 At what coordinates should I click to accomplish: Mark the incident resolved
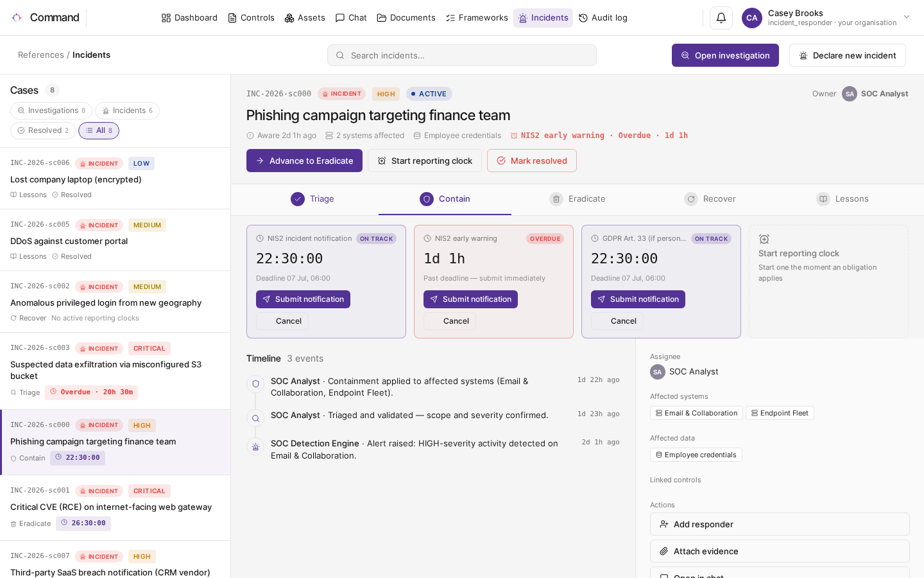[532, 161]
